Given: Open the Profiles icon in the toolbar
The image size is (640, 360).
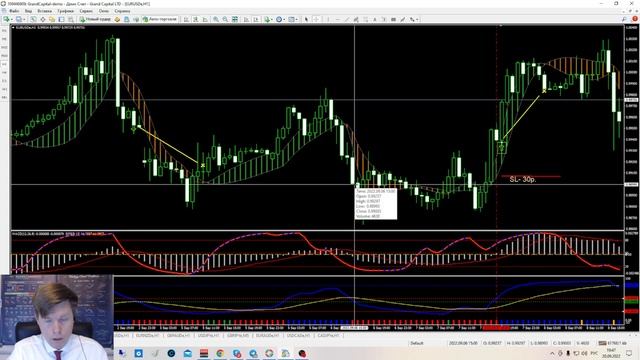Looking at the screenshot, I should pos(19,19).
